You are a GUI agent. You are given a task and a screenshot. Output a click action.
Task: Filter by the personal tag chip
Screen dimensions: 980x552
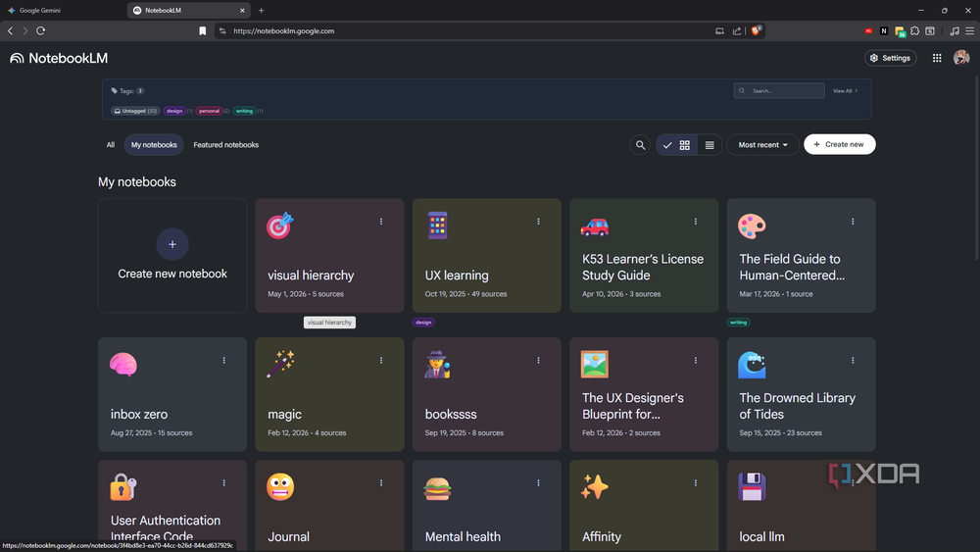(209, 111)
